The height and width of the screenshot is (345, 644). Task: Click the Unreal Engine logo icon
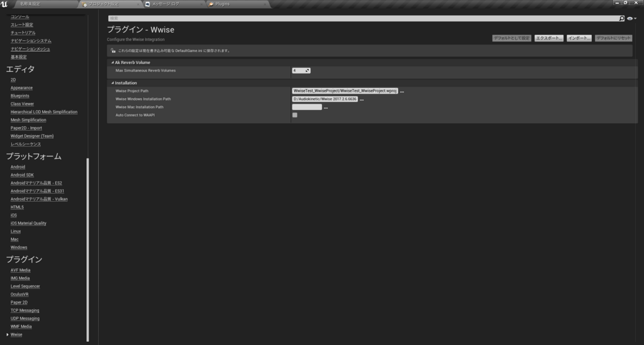[x=4, y=4]
